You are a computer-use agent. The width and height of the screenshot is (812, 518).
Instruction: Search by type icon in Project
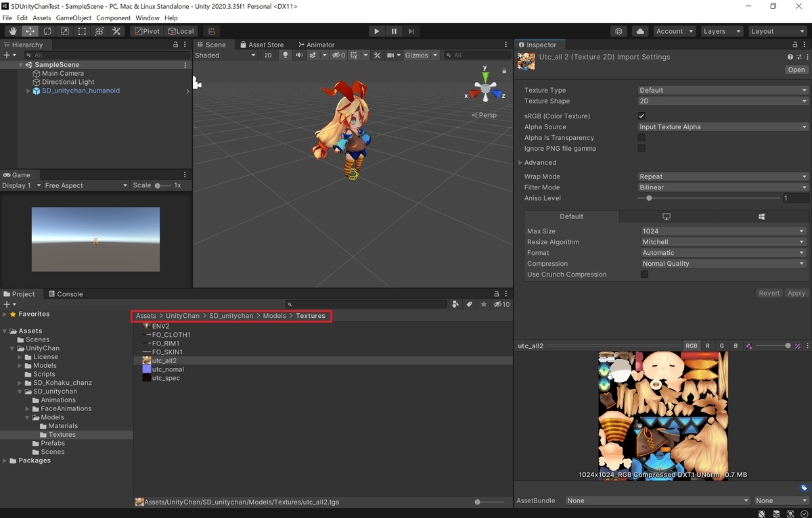pos(455,304)
